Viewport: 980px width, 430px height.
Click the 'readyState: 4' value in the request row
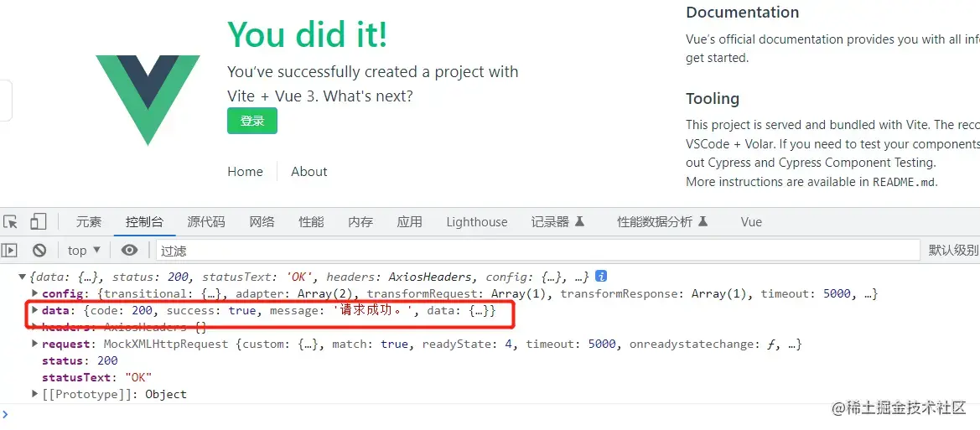[x=469, y=345]
